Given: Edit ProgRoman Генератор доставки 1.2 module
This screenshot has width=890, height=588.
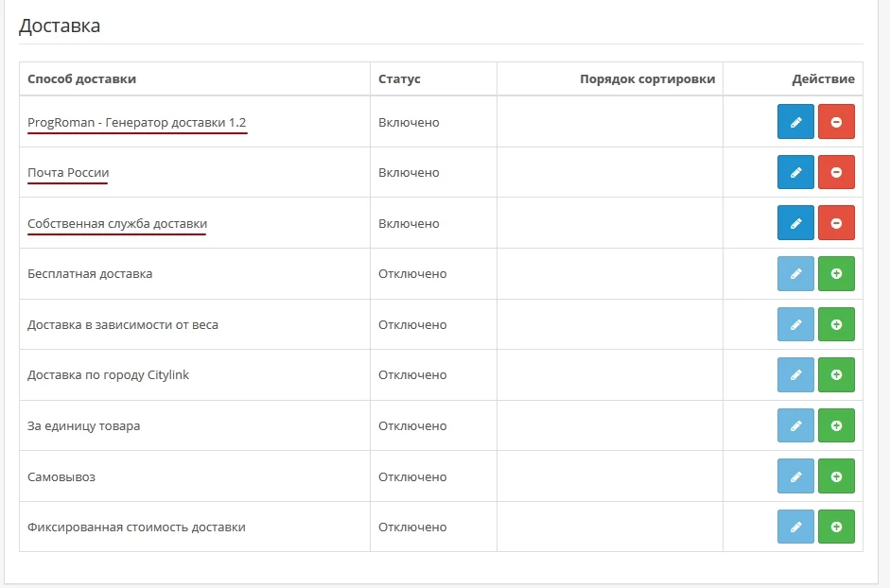Looking at the screenshot, I should click(795, 121).
